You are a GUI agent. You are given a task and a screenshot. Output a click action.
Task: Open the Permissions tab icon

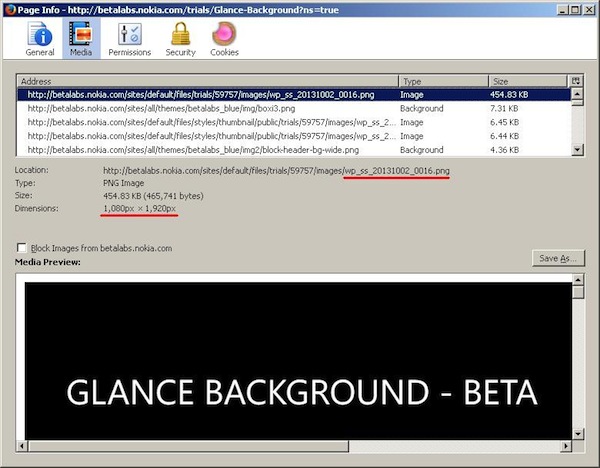point(130,39)
